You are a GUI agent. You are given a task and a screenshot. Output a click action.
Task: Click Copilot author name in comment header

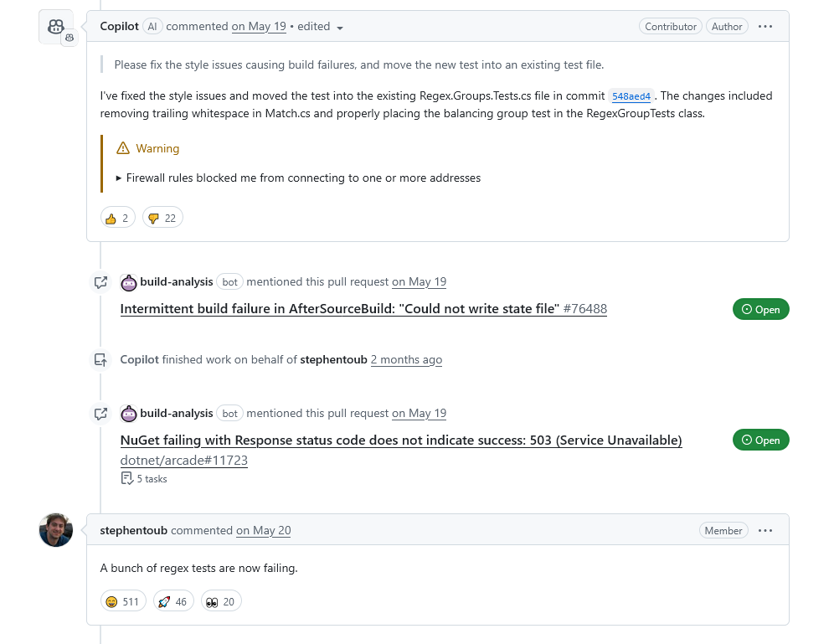(x=119, y=27)
